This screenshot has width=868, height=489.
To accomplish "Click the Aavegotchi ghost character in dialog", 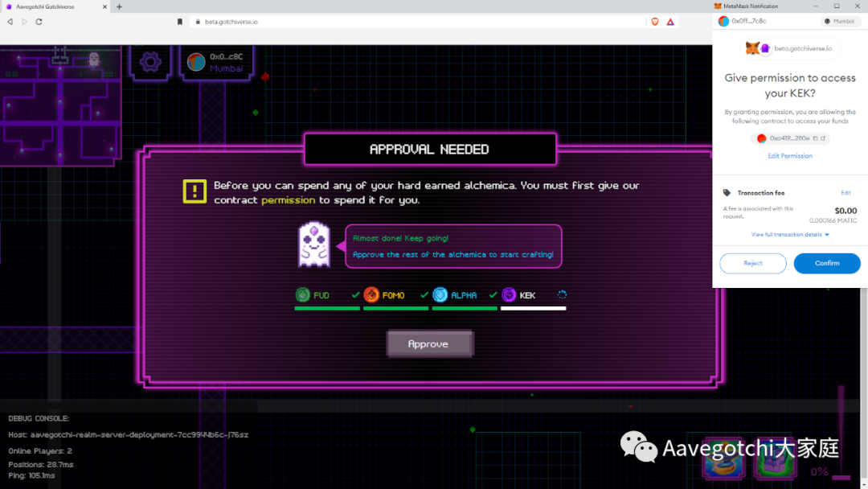I will (x=314, y=244).
